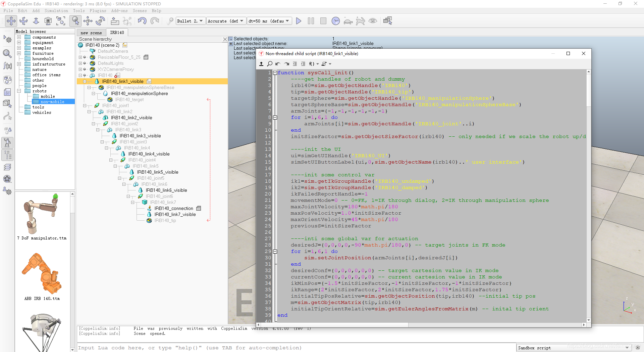Select the object shift tool

[88, 21]
